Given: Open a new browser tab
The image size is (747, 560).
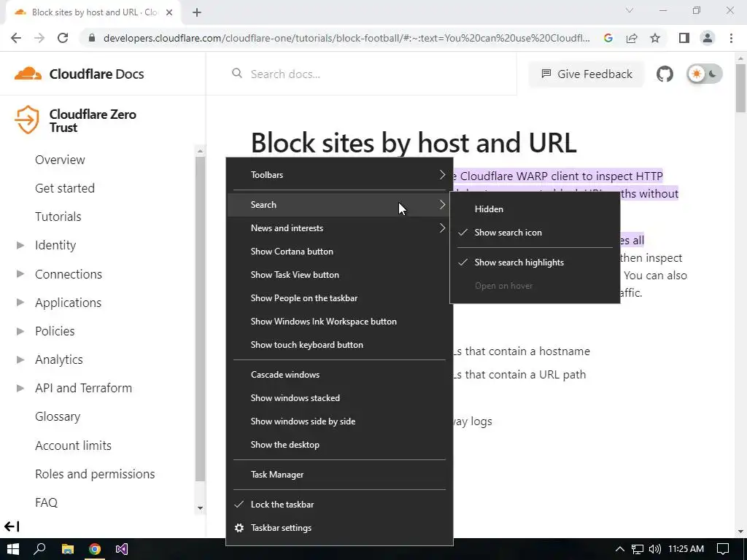Looking at the screenshot, I should [x=197, y=12].
